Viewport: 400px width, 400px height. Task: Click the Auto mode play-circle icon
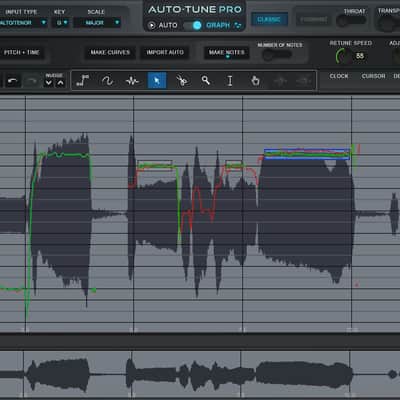click(x=152, y=25)
